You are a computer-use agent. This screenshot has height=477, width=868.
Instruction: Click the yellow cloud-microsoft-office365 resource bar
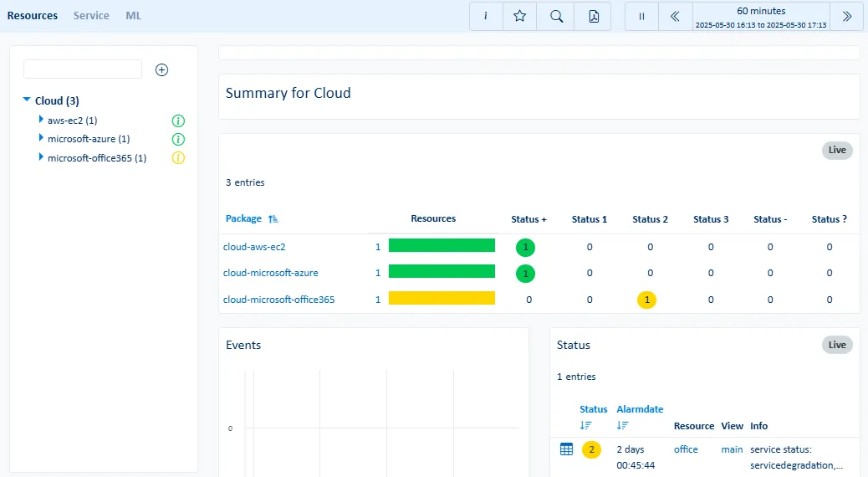(442, 299)
